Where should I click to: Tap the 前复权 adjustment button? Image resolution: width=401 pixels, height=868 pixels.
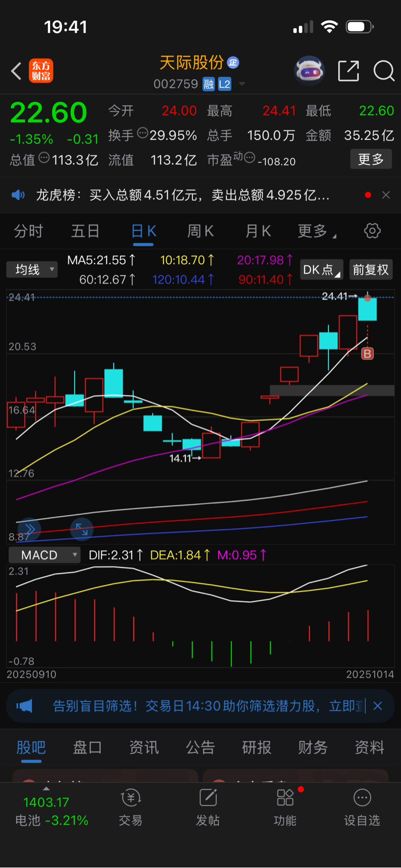[x=371, y=270]
